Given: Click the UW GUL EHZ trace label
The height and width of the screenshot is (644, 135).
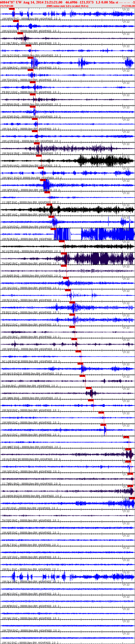Looking at the screenshot, I should tap(31, 129).
